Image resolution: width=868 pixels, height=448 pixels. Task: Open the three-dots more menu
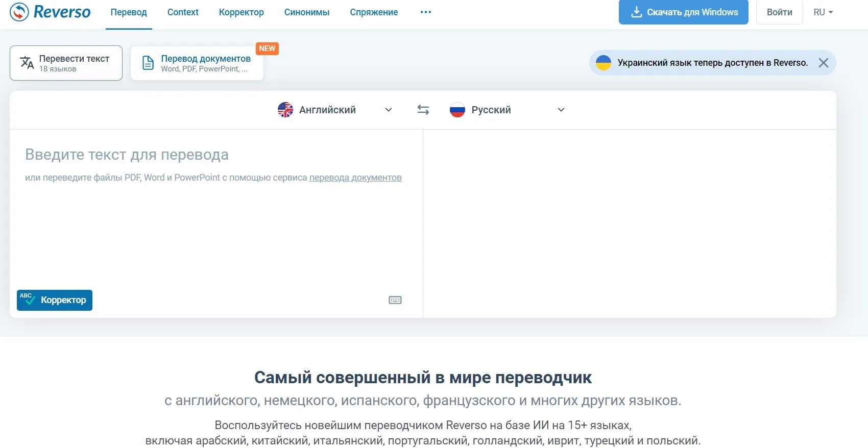coord(426,12)
